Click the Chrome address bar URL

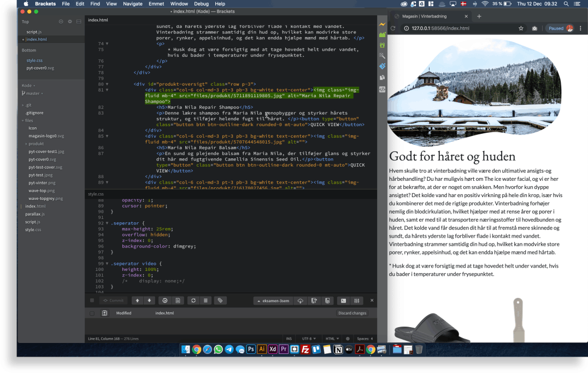pyautogui.click(x=440, y=28)
